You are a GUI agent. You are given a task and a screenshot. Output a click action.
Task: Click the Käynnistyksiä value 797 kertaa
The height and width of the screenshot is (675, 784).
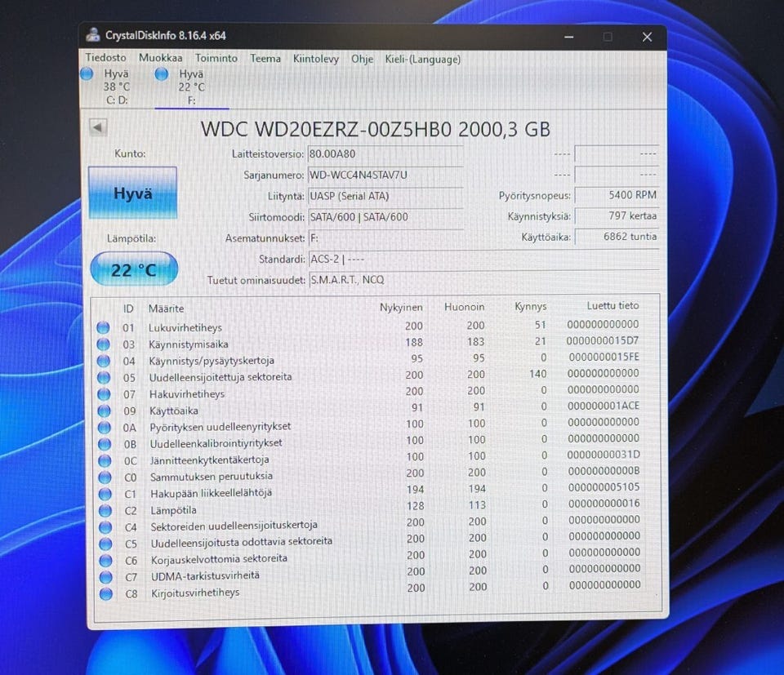tap(617, 215)
